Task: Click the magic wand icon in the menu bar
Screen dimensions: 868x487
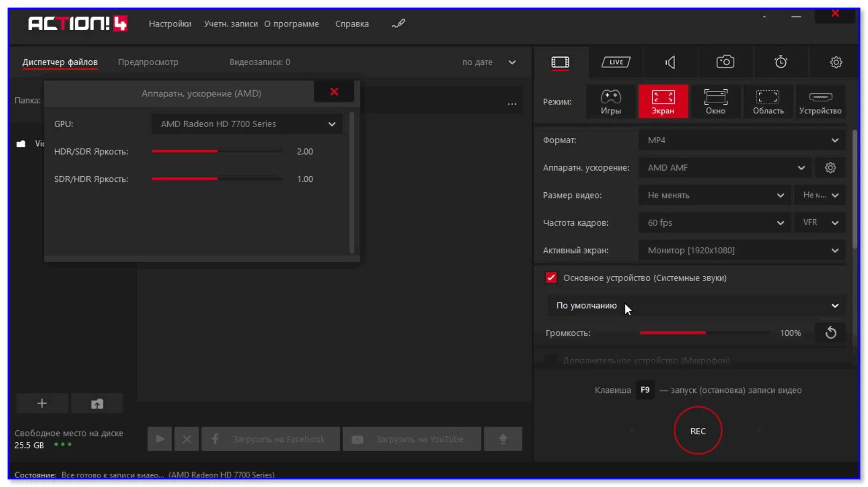Action: click(x=398, y=24)
